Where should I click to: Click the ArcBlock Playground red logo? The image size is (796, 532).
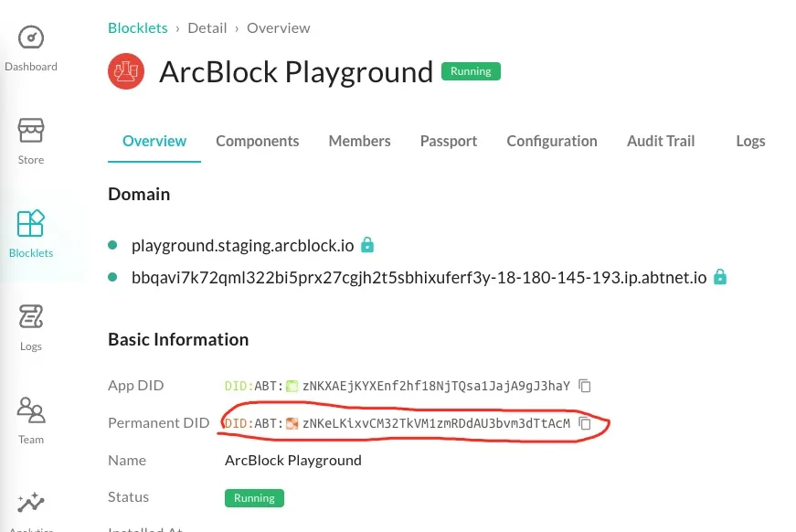pyautogui.click(x=126, y=71)
